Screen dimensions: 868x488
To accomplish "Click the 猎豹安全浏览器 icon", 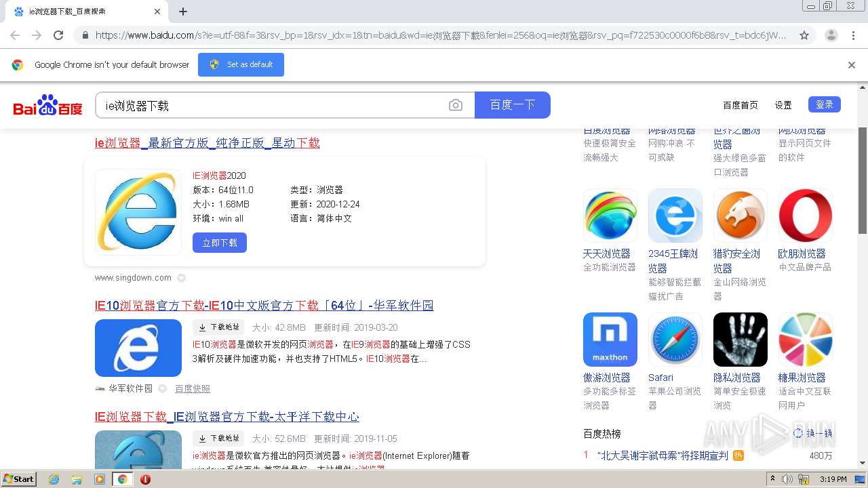I will point(741,216).
